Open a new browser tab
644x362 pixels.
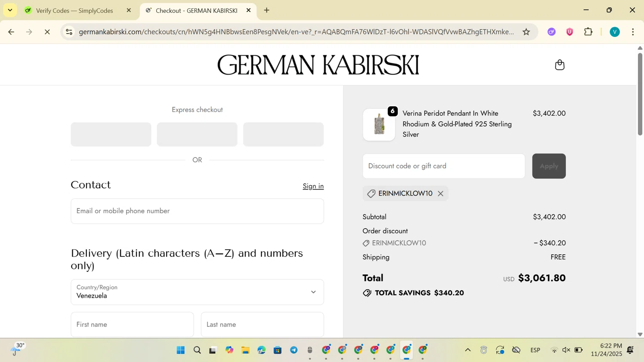click(x=267, y=10)
